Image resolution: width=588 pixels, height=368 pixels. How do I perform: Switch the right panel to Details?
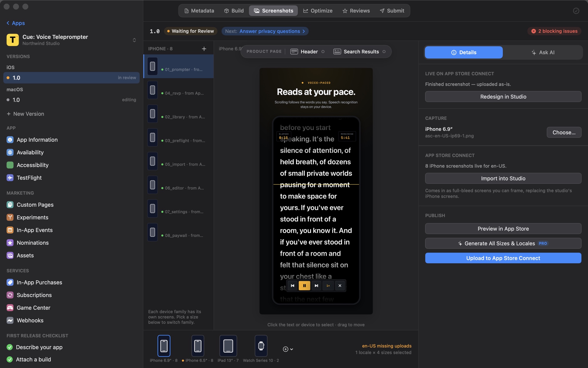point(464,52)
